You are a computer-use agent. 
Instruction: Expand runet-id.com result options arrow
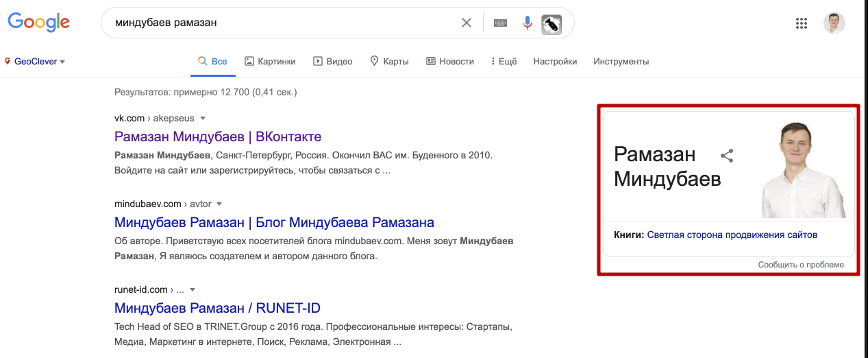(193, 289)
